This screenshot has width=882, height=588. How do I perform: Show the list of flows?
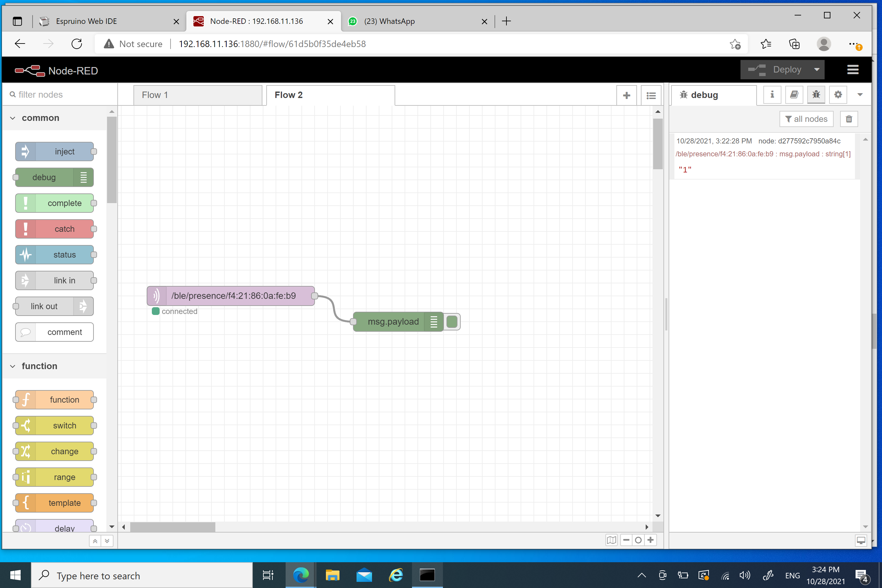[x=651, y=96]
